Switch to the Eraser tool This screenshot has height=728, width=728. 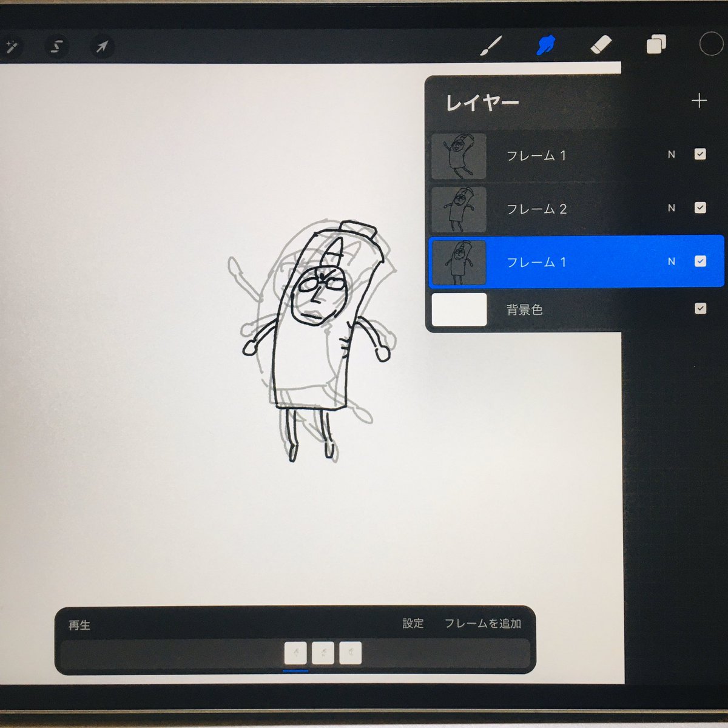click(601, 45)
